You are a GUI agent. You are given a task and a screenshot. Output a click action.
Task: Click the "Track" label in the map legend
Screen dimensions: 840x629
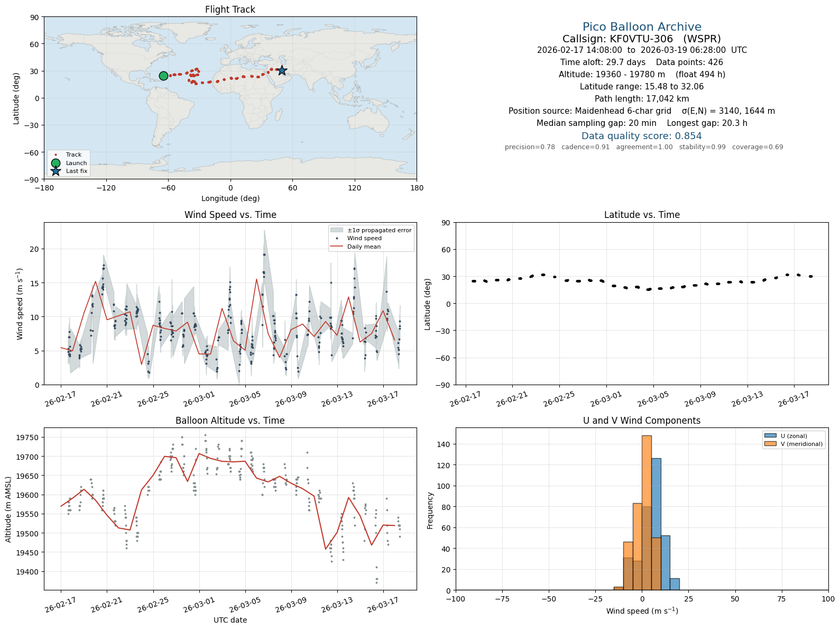coord(73,155)
